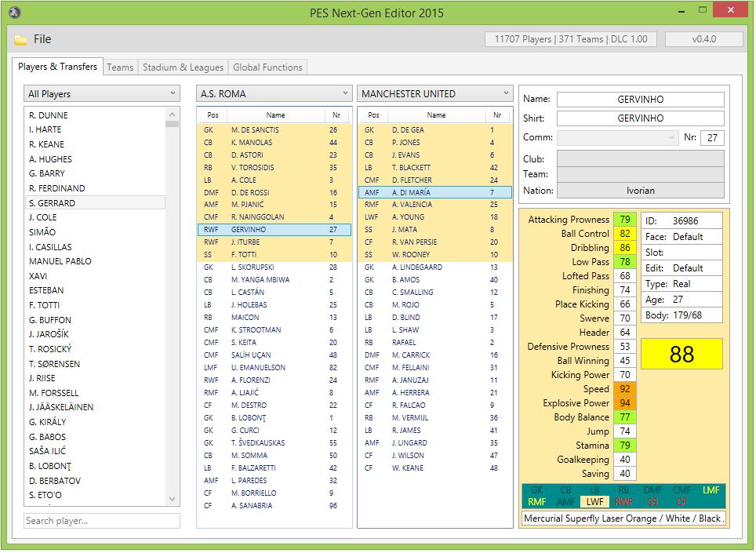Select R. VAN PERSIE in United squad
The width and height of the screenshot is (756, 553).
[x=435, y=242]
